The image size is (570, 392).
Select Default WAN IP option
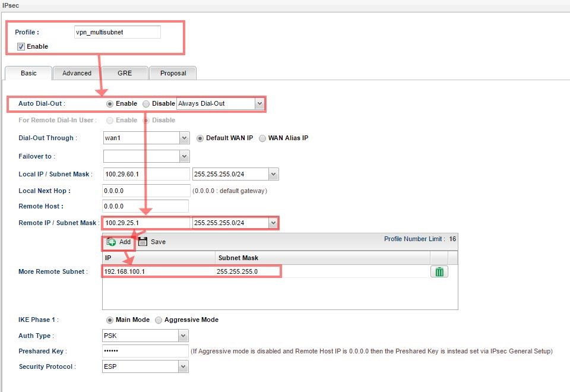[200, 138]
